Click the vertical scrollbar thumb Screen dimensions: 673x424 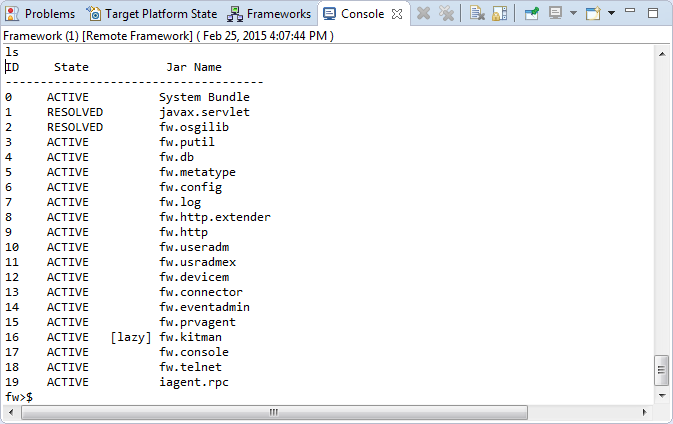click(661, 370)
